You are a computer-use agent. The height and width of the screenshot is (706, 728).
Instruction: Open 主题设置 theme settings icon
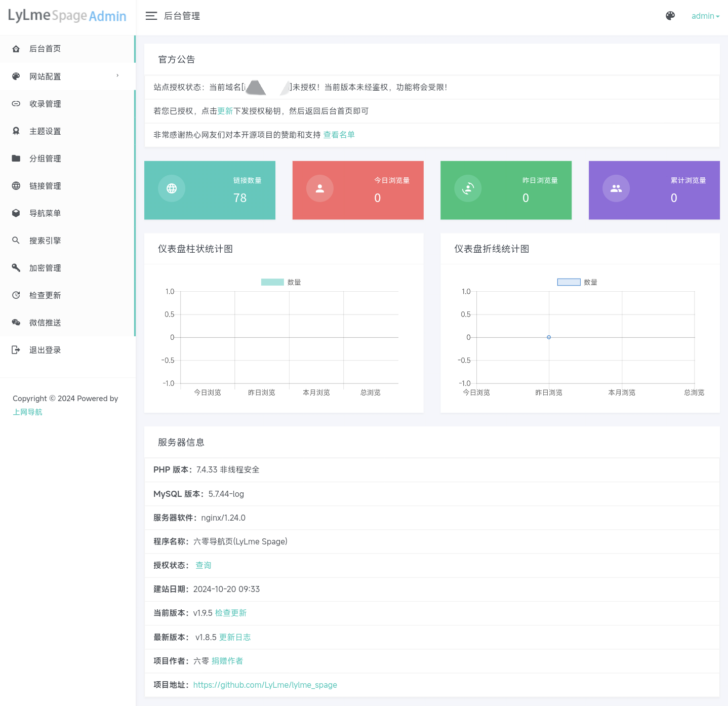(x=16, y=131)
